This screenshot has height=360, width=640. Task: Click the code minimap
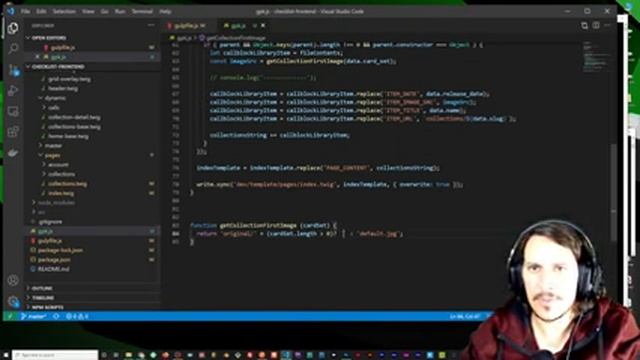[x=597, y=57]
